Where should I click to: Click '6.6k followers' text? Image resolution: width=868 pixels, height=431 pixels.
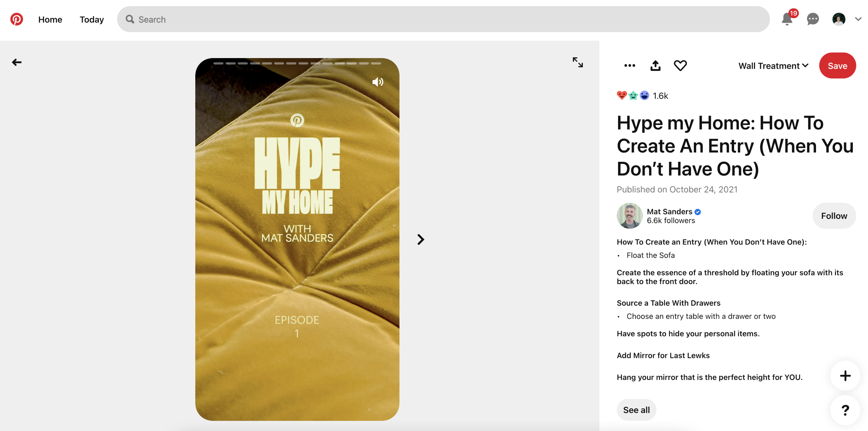[x=671, y=220]
